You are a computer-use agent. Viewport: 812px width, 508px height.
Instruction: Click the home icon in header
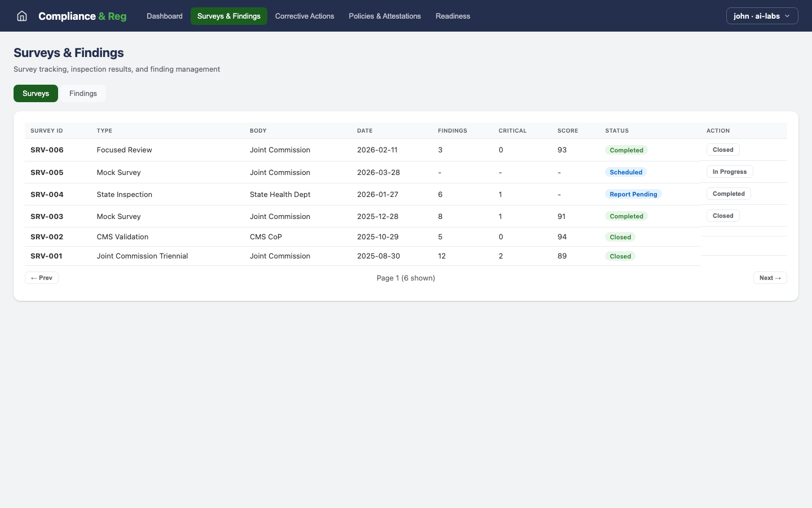tap(22, 16)
